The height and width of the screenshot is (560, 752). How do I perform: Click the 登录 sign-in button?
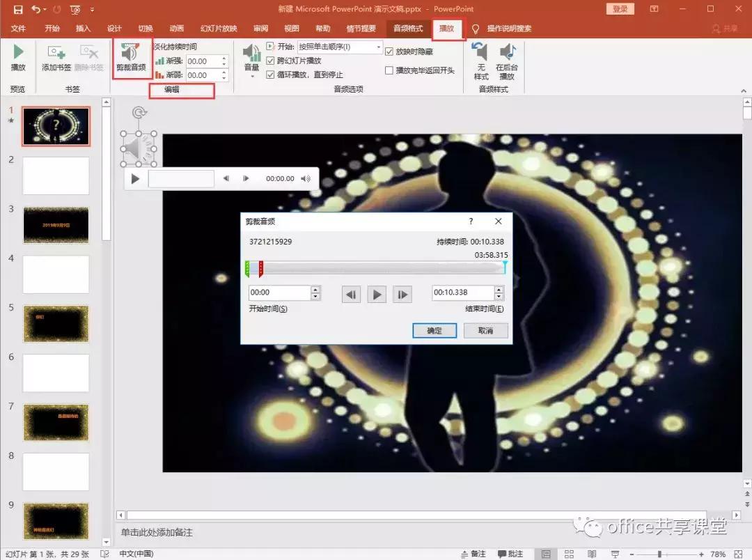pos(620,8)
